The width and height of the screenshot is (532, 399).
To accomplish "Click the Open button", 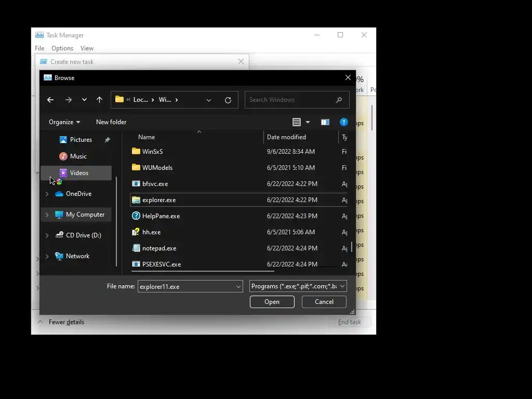I will [x=272, y=302].
